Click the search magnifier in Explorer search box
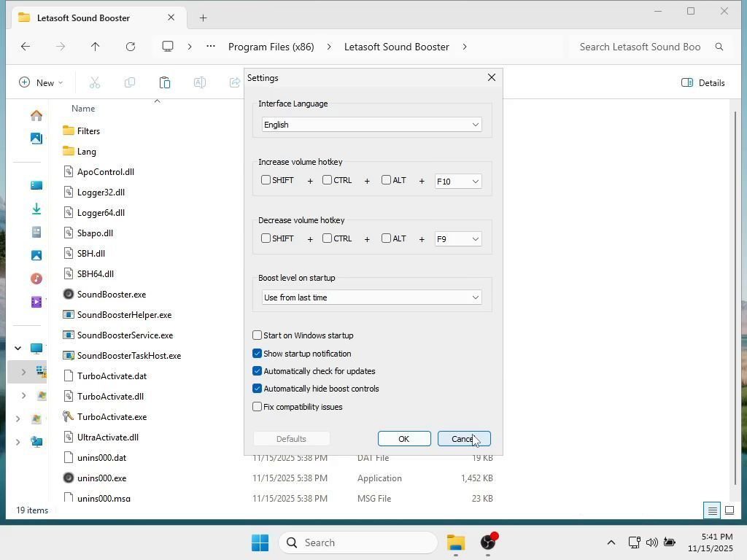 [719, 47]
